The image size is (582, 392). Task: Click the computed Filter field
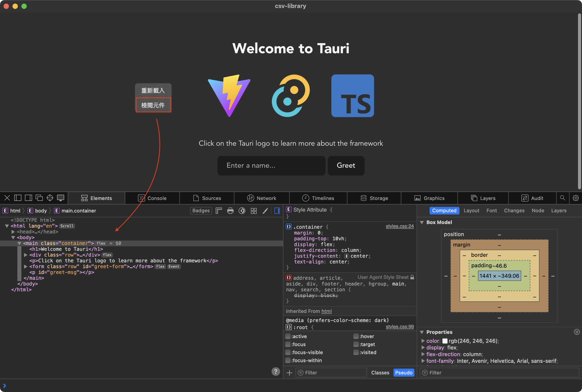pyautogui.click(x=499, y=373)
